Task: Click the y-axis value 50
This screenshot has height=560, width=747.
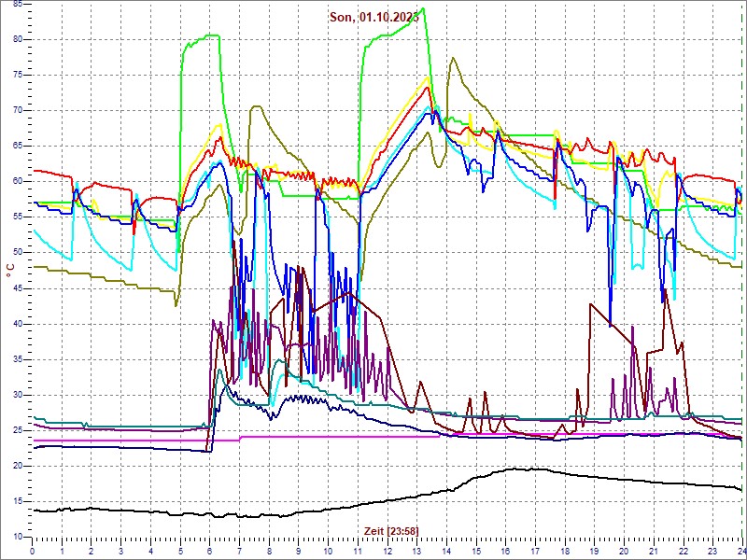Action: pos(18,253)
